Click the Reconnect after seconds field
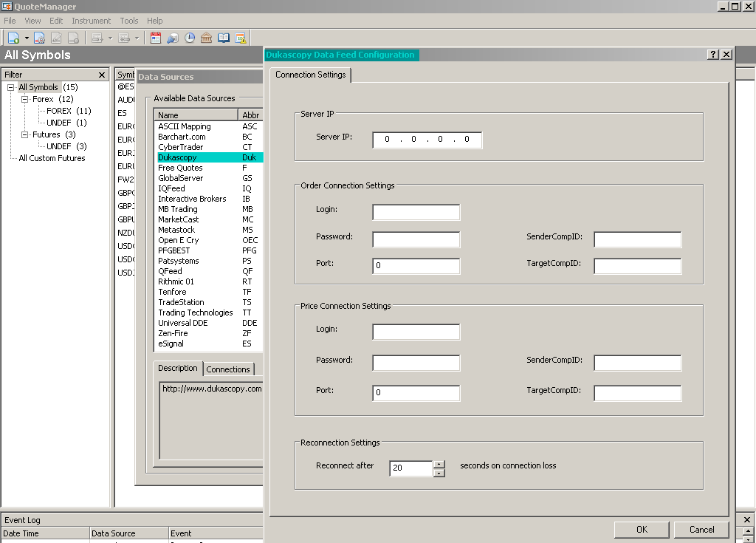 [410, 468]
